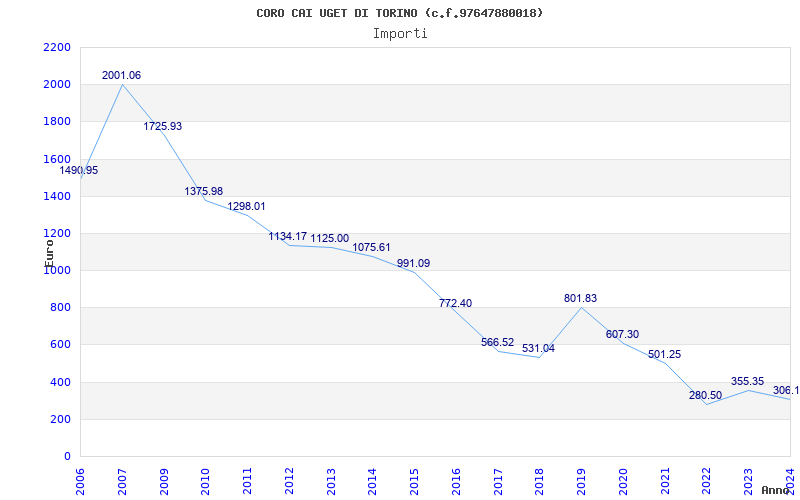Select the 2001.06 data label

(x=121, y=76)
